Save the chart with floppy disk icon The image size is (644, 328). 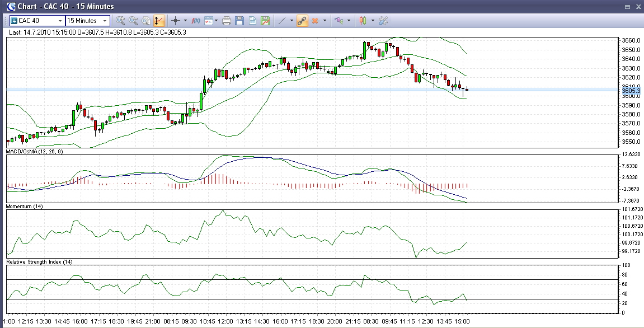[x=239, y=21]
